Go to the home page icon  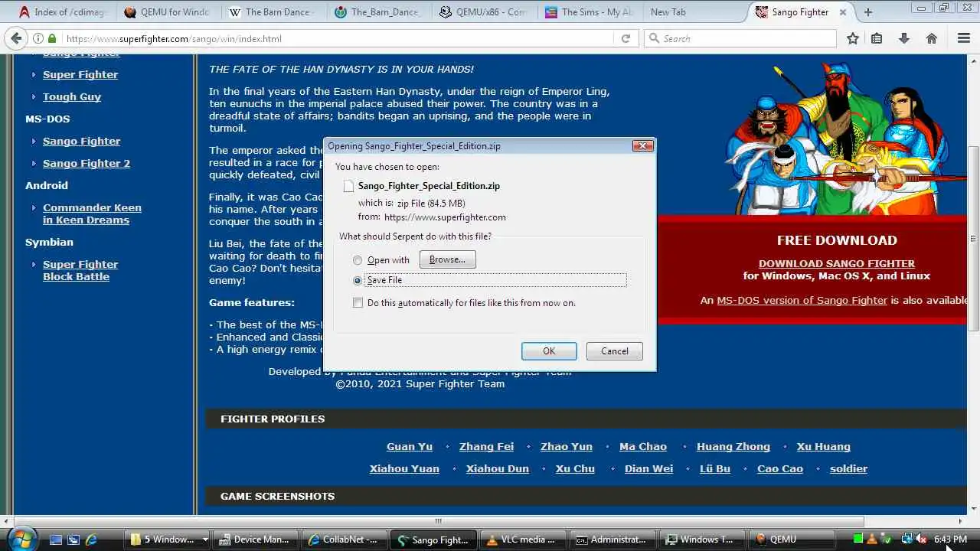pos(932,38)
